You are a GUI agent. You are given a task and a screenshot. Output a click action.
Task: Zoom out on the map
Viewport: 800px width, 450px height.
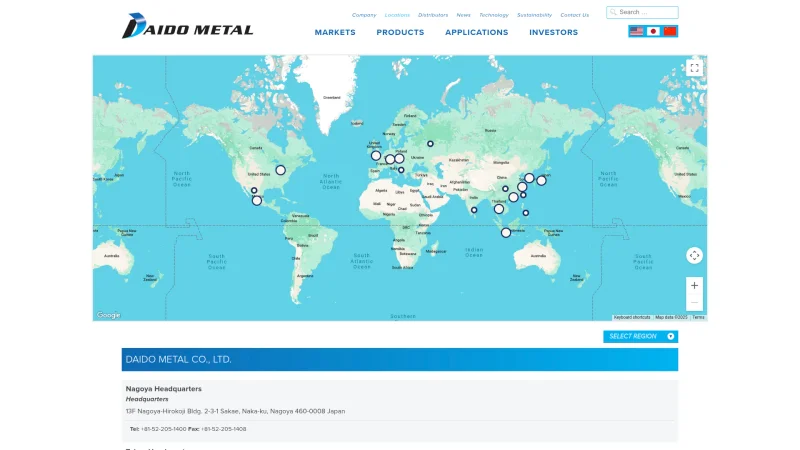click(x=694, y=303)
